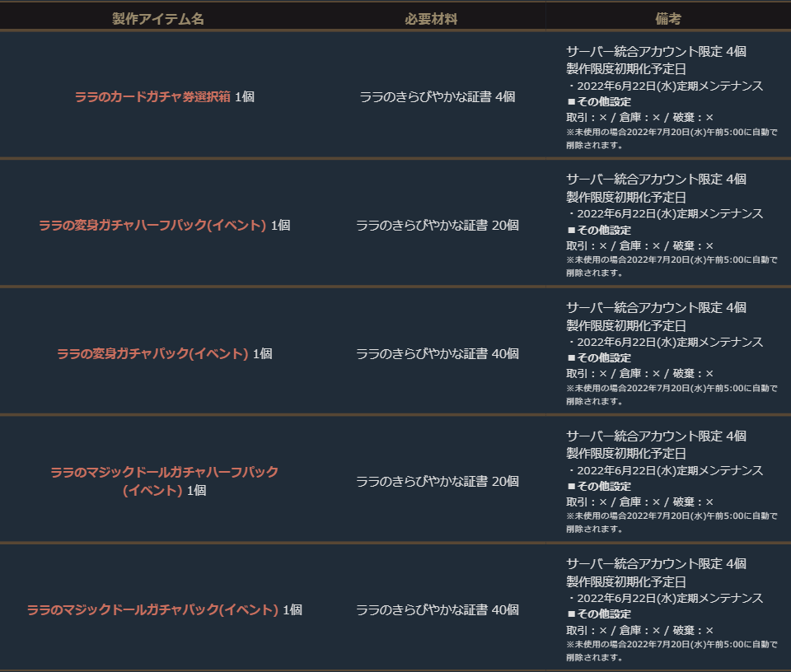This screenshot has width=791, height=672.
Task: Click the maintenance date in 変身ガチャハーフパック row
Action: (667, 214)
